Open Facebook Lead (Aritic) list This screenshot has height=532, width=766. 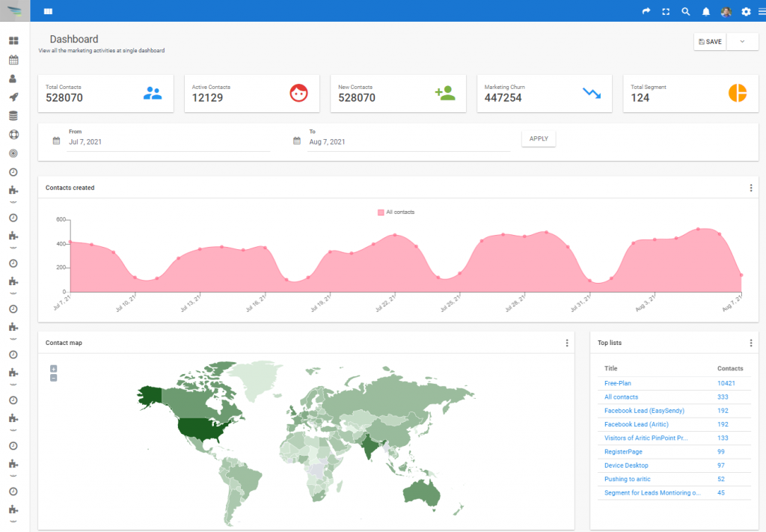coord(637,424)
